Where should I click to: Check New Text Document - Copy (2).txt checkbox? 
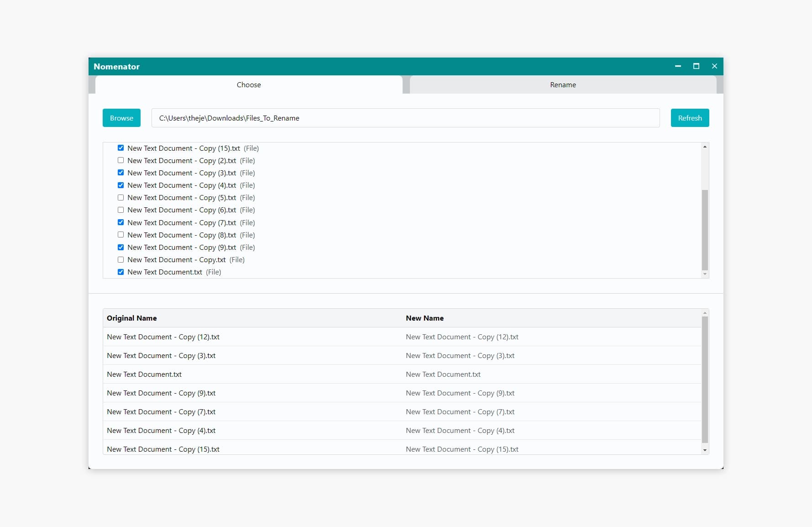point(120,160)
